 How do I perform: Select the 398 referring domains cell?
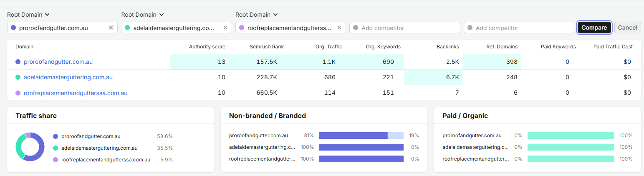(492, 62)
